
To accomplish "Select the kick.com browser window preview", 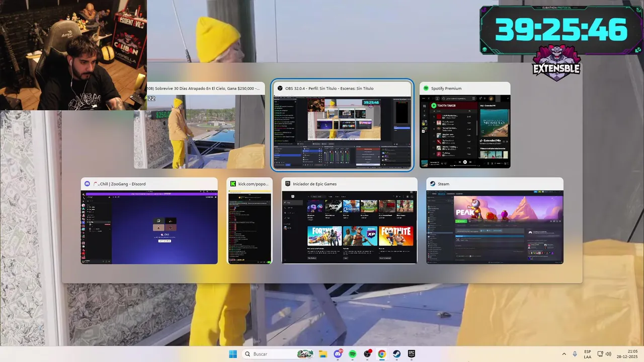I will 250,221.
